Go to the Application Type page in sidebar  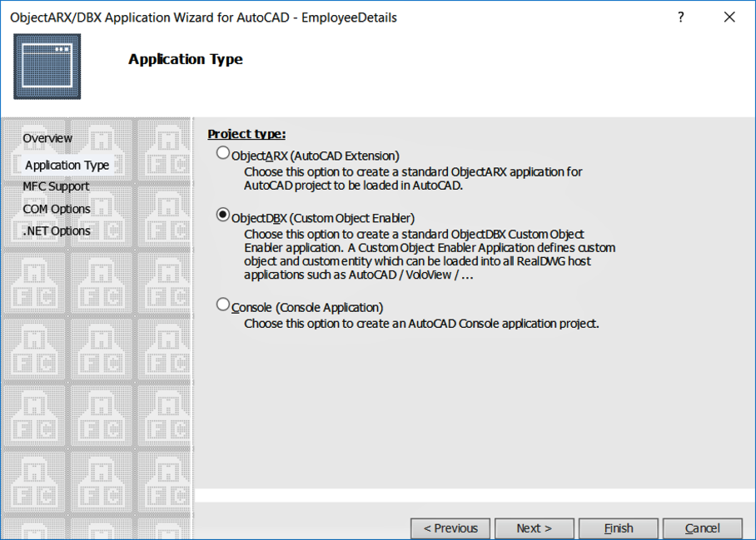67,166
